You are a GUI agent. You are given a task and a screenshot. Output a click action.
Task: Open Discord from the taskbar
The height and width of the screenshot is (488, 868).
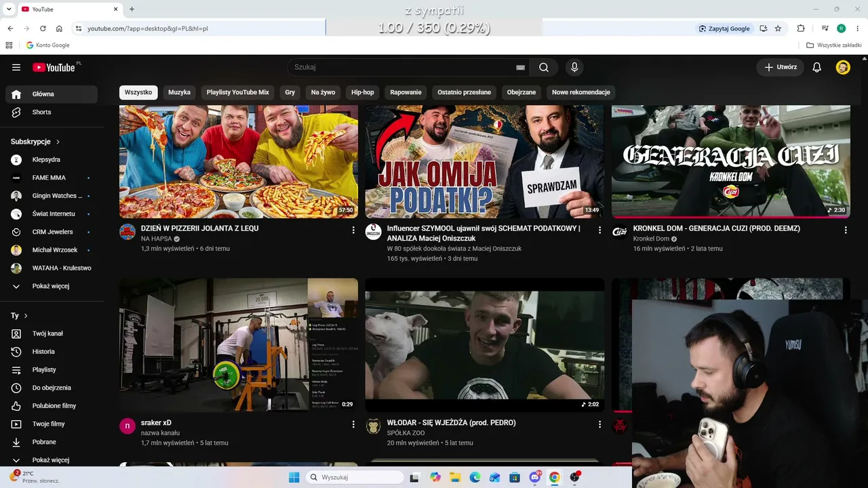click(x=535, y=477)
